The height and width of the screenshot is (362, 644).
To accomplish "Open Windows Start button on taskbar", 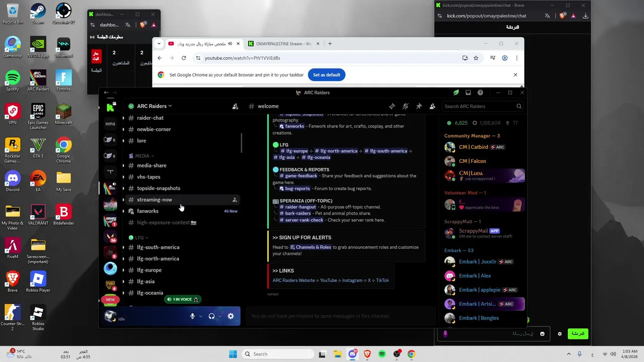I will coord(233,354).
